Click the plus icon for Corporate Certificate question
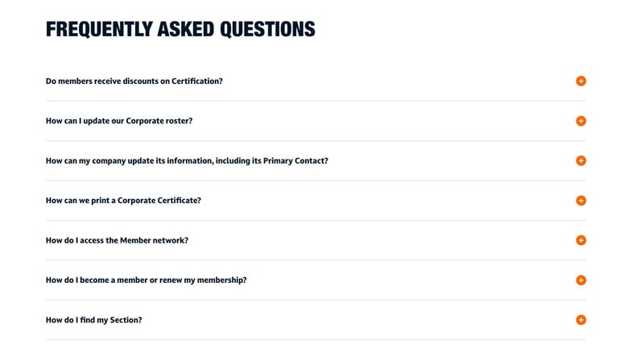644x345 pixels. (581, 201)
